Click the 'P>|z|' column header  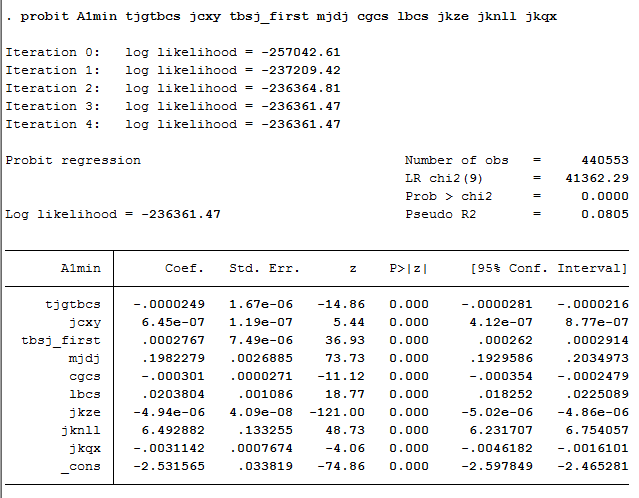(x=408, y=268)
